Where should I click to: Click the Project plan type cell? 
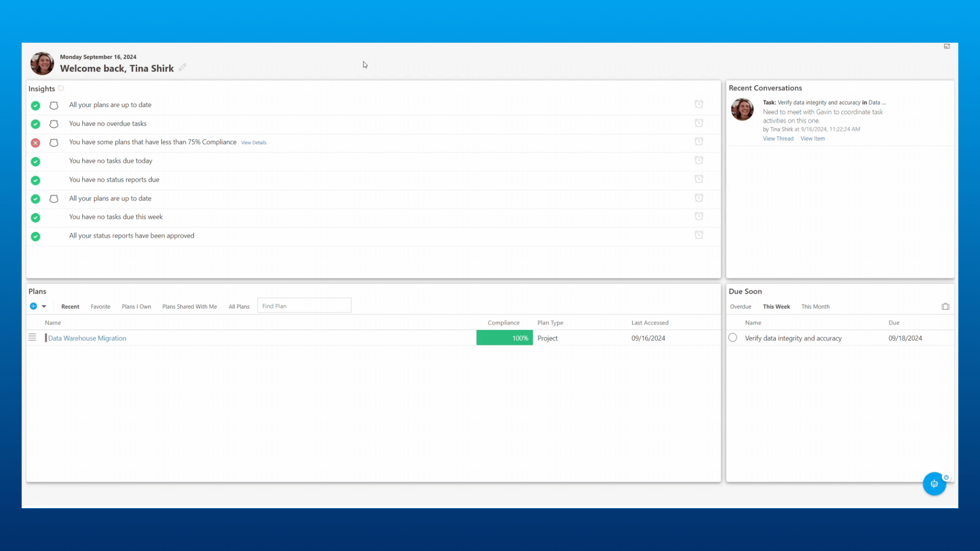click(x=547, y=338)
